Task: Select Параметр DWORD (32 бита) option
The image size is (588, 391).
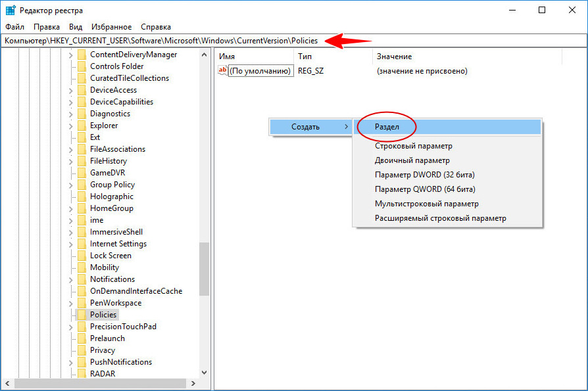Action: [x=424, y=175]
